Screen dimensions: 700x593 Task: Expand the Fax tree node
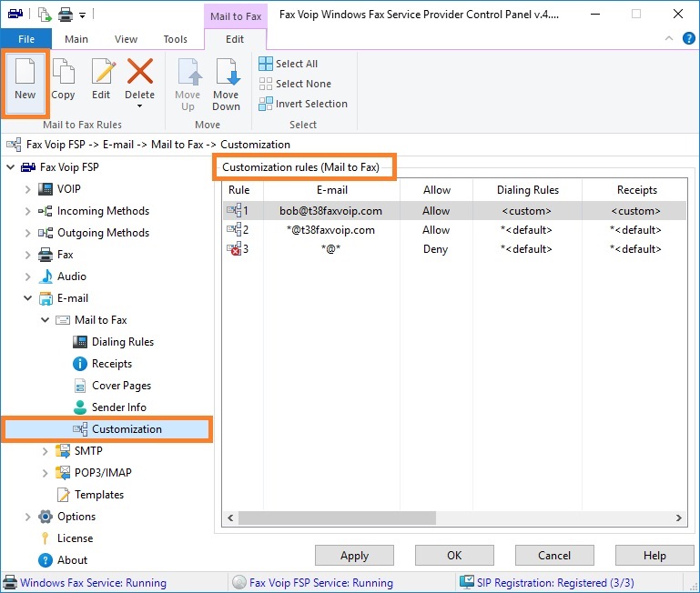coord(27,255)
